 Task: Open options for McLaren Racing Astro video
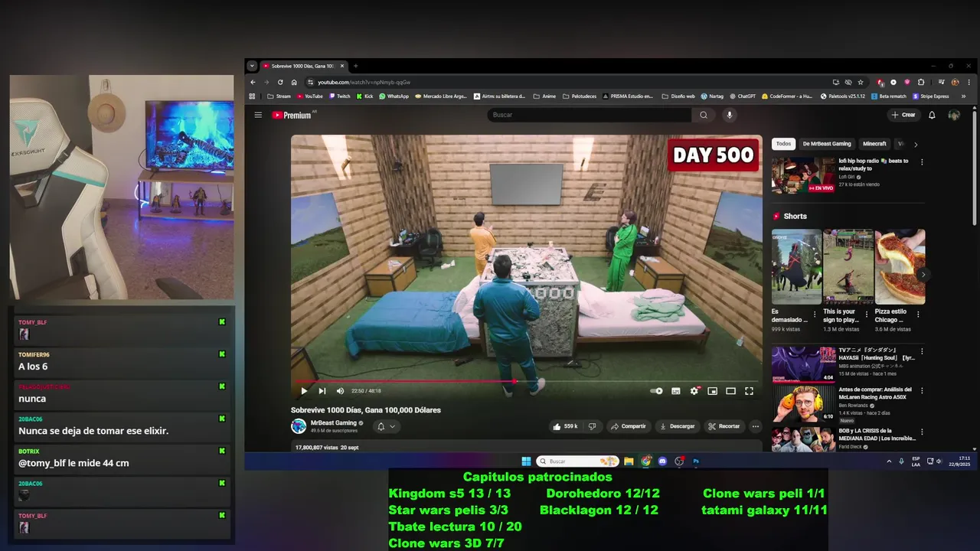922,391
